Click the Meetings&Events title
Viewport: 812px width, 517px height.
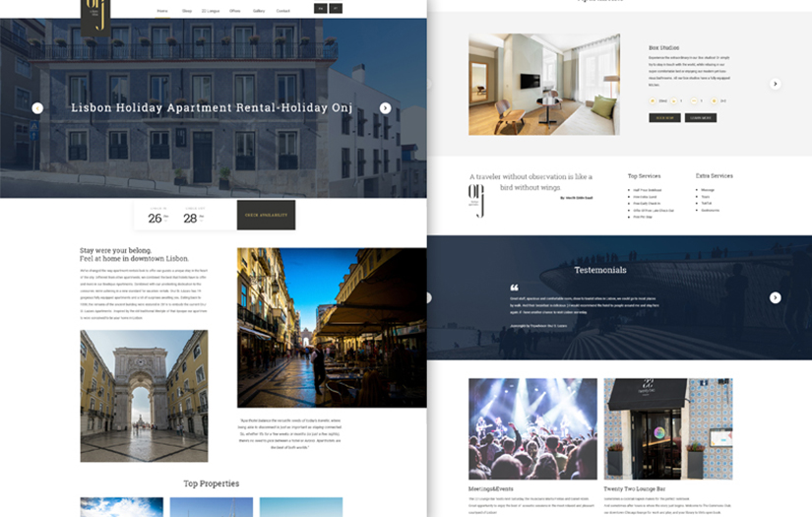491,489
